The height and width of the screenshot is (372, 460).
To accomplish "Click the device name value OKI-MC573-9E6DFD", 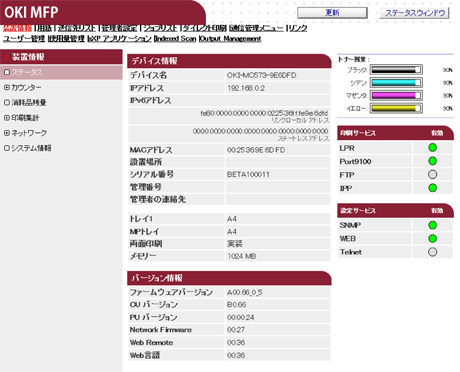I will [x=262, y=75].
